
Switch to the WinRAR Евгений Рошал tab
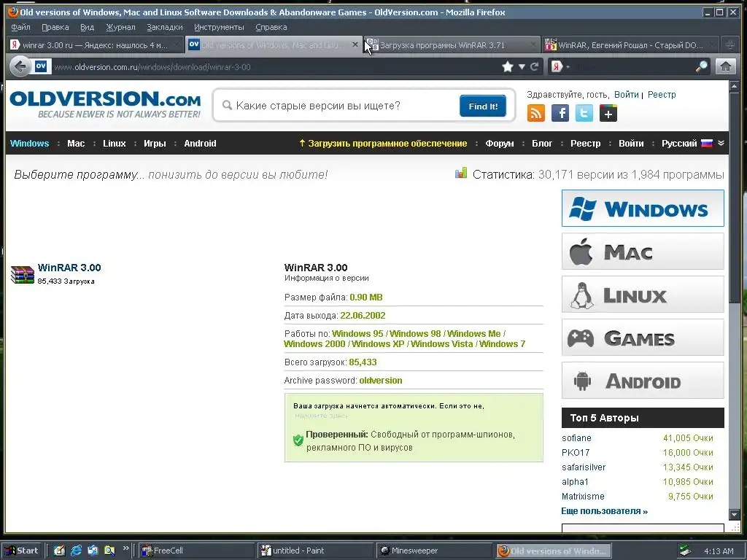[x=630, y=44]
